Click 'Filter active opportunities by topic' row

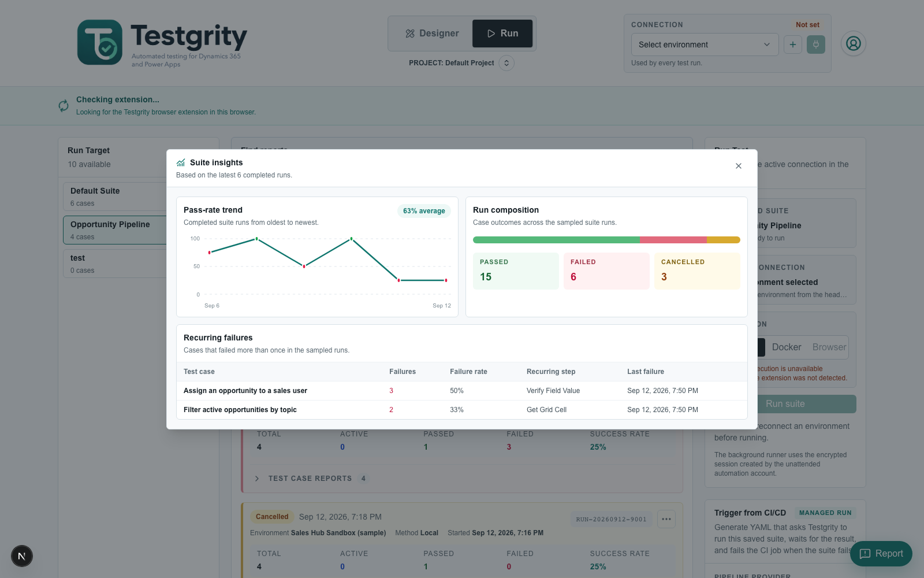pos(462,410)
